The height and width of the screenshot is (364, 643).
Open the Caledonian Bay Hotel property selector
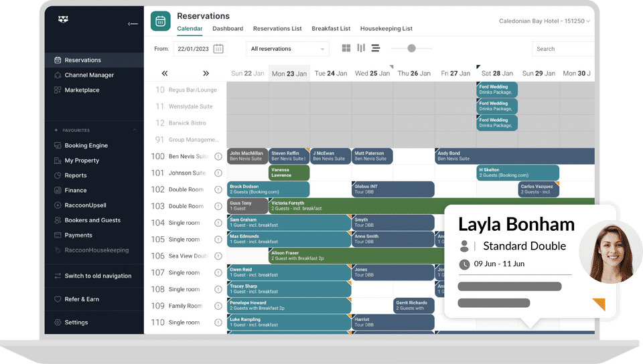(x=544, y=21)
